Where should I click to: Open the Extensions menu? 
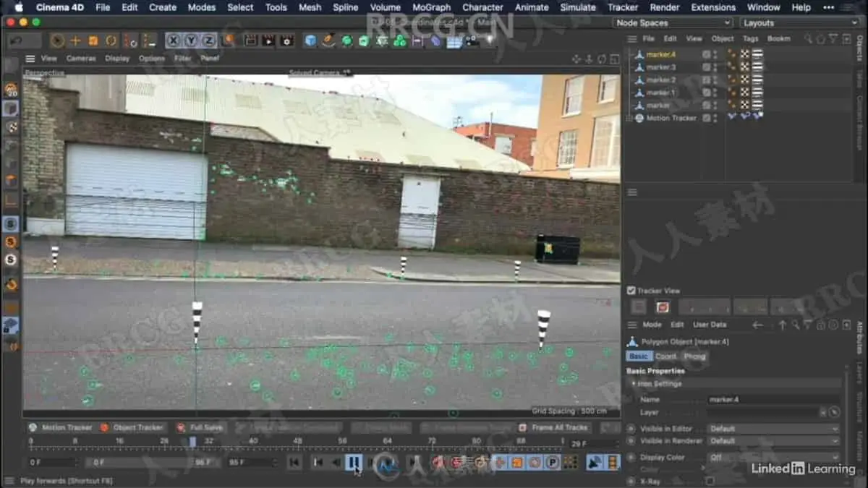713,7
